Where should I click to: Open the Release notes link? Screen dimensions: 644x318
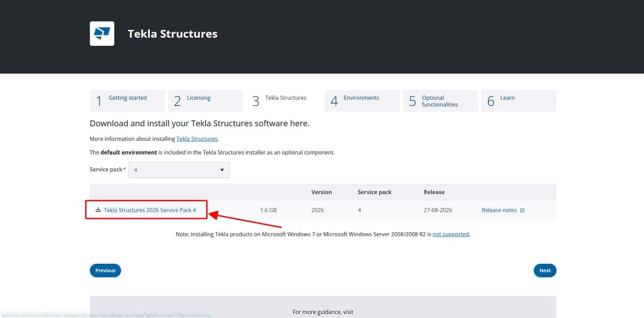click(x=499, y=210)
